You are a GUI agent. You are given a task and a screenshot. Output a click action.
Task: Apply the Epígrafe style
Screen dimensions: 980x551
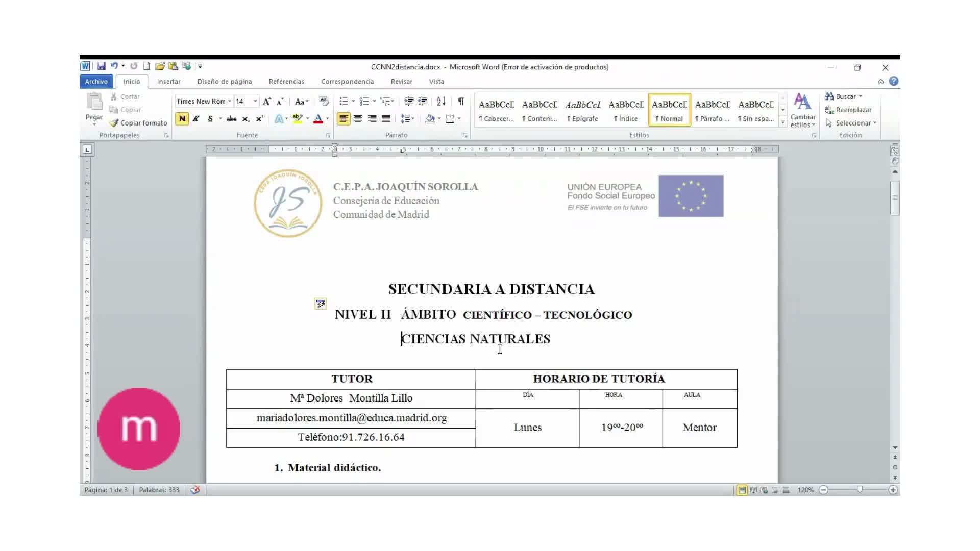click(583, 110)
